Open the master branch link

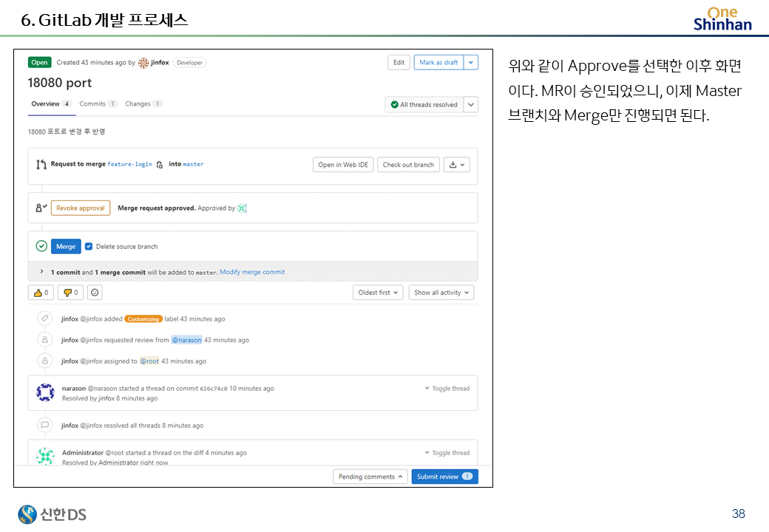(193, 164)
